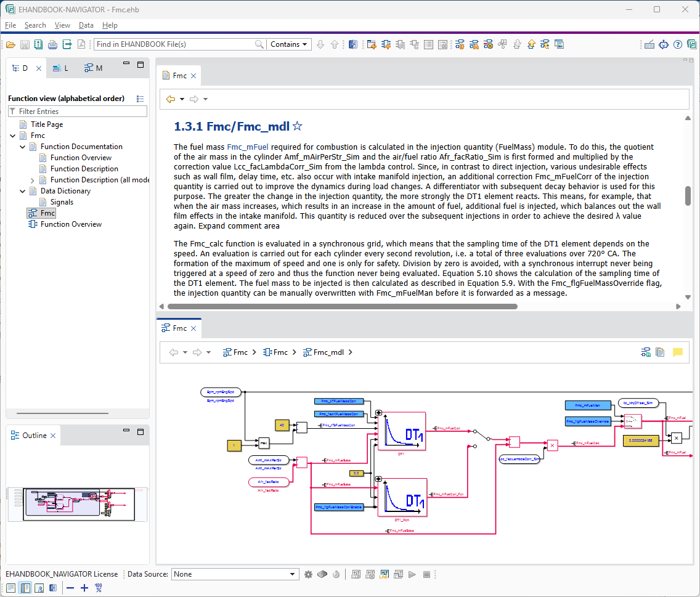
Task: Select Title Page in the tree
Action: (47, 124)
